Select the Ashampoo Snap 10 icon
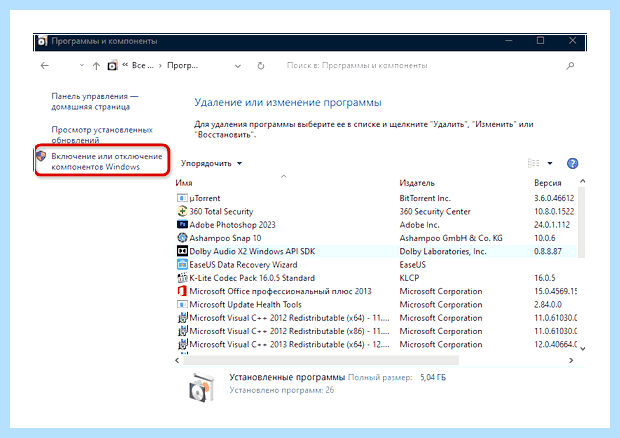620x438 pixels. (182, 238)
